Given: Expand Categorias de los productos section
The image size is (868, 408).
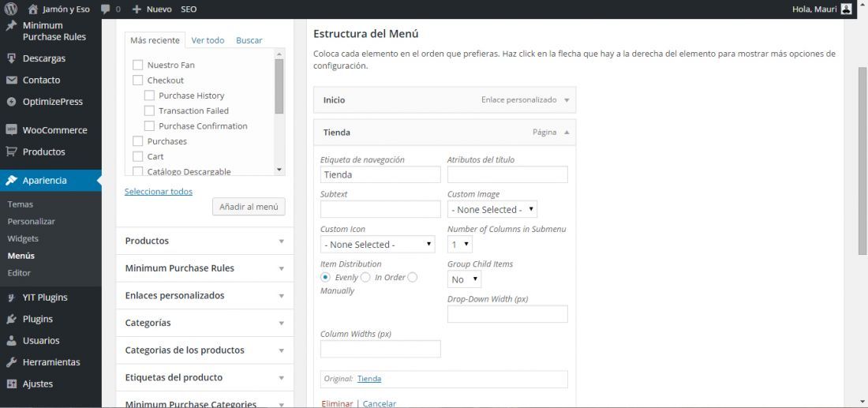Looking at the screenshot, I should click(x=205, y=350).
